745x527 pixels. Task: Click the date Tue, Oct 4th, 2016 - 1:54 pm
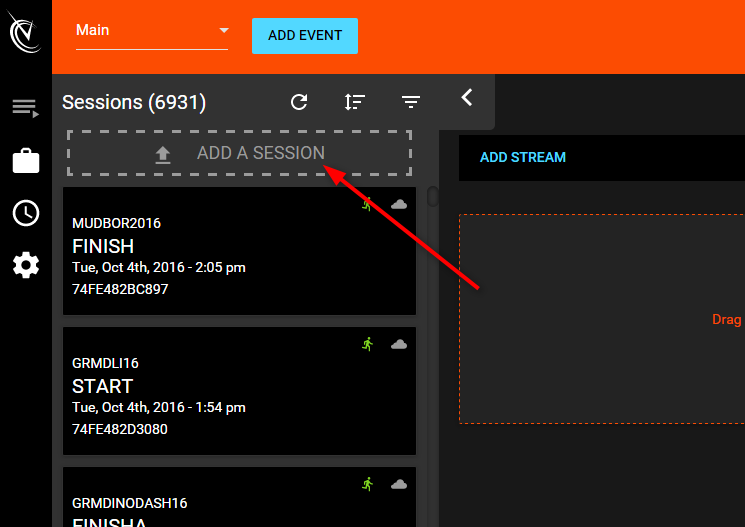coord(159,408)
